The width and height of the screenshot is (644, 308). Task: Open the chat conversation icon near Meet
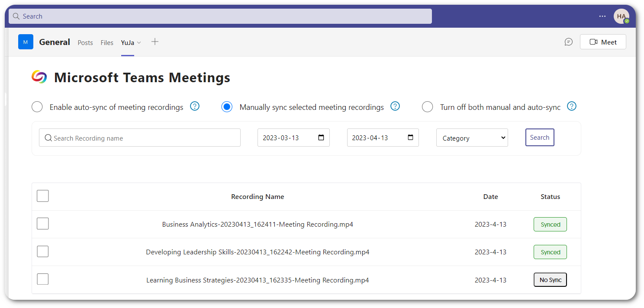coord(569,42)
